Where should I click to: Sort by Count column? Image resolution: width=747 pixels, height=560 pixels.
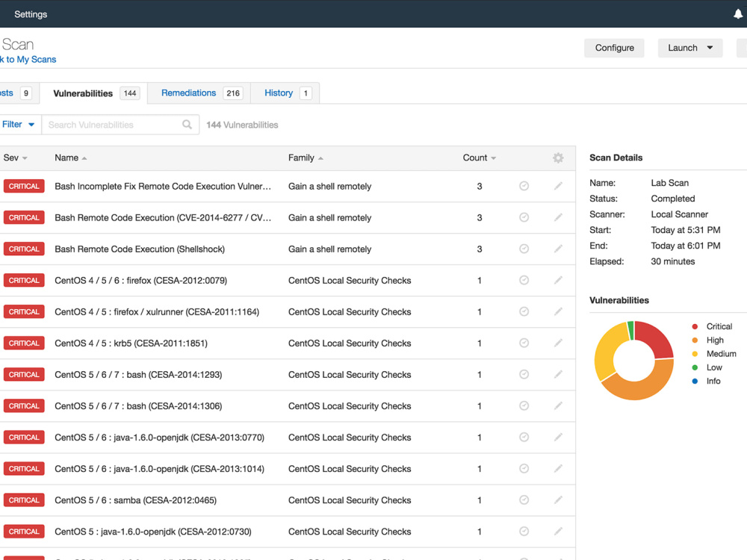pos(480,158)
